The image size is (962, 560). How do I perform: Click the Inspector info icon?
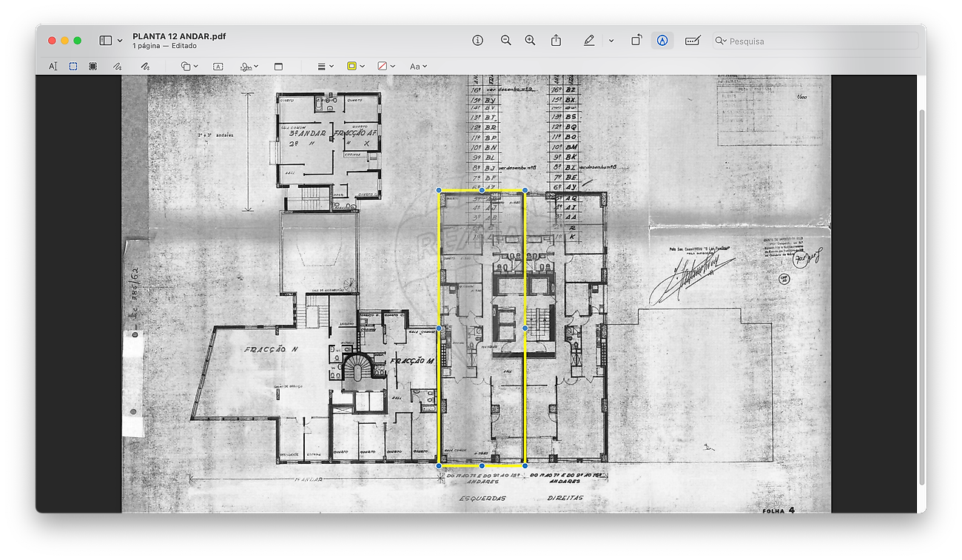[x=477, y=41]
